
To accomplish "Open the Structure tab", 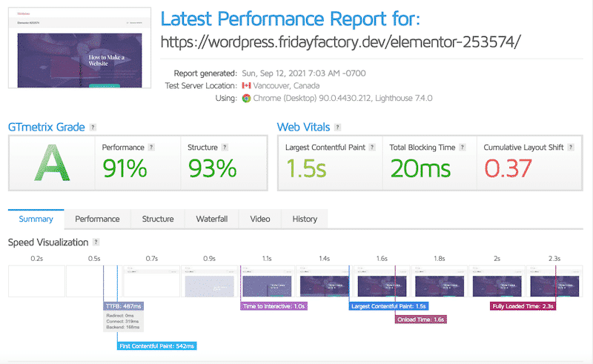I will point(158,219).
